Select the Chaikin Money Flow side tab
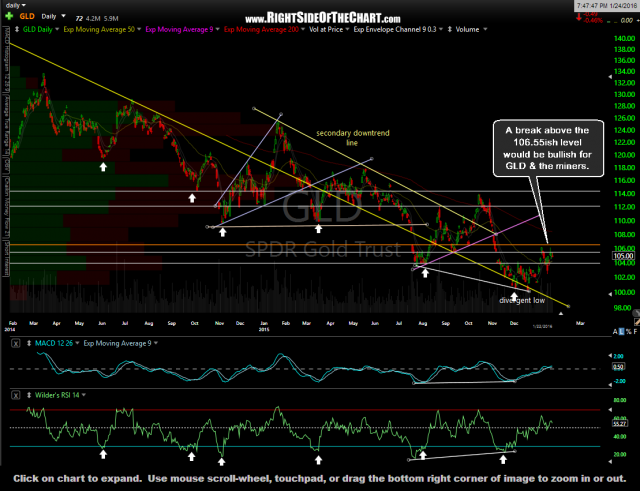 tap(6, 209)
